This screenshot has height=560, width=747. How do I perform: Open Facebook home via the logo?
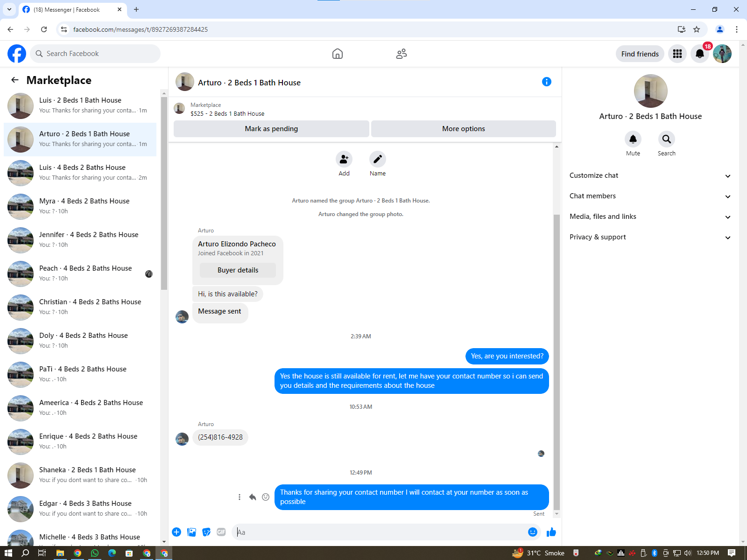(17, 54)
